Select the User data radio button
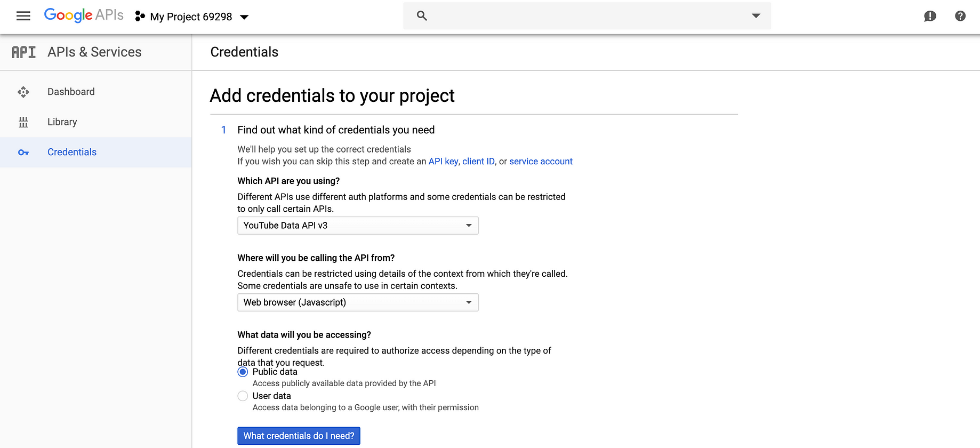Image resolution: width=980 pixels, height=448 pixels. click(x=243, y=396)
